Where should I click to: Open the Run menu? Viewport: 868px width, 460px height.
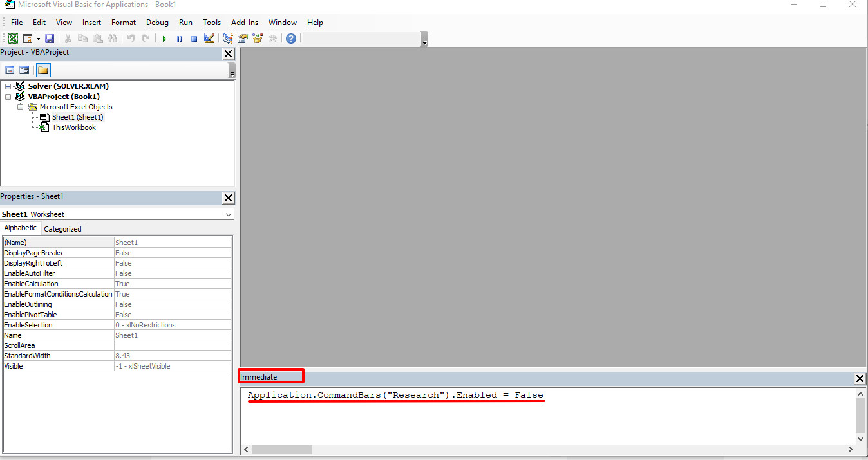185,23
